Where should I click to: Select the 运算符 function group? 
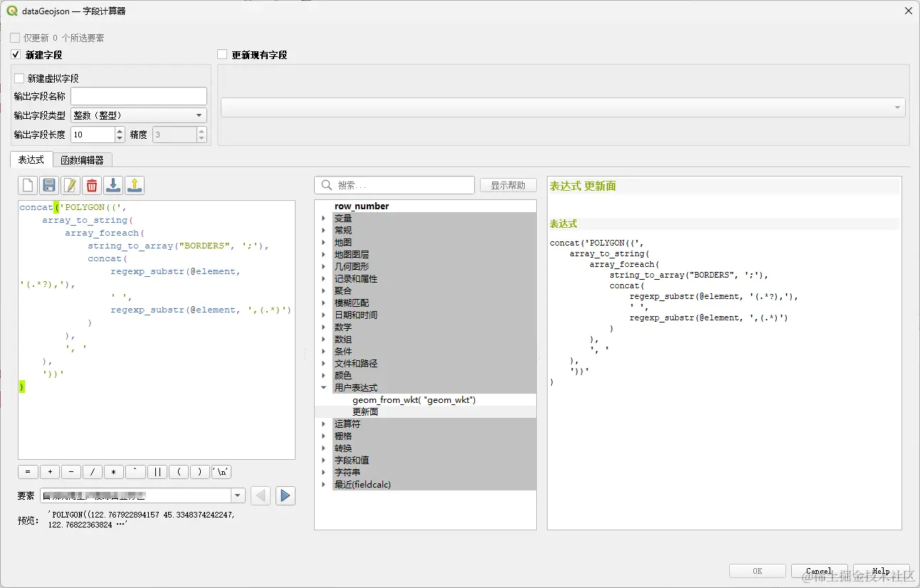click(x=347, y=424)
